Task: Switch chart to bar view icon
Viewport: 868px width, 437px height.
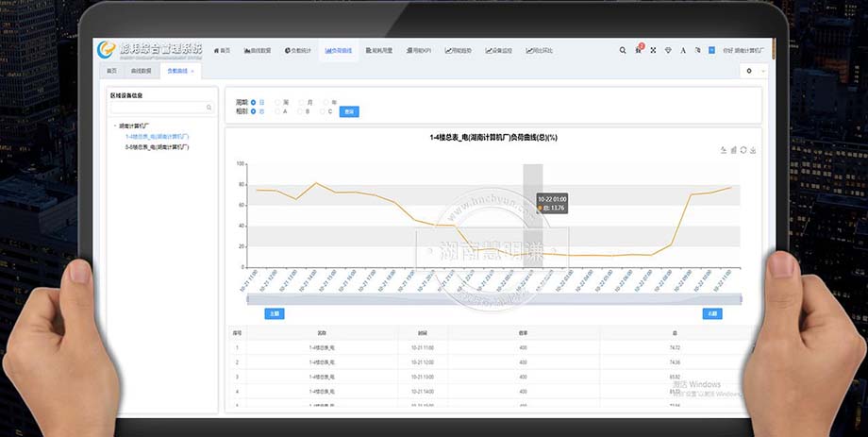Action: click(733, 150)
